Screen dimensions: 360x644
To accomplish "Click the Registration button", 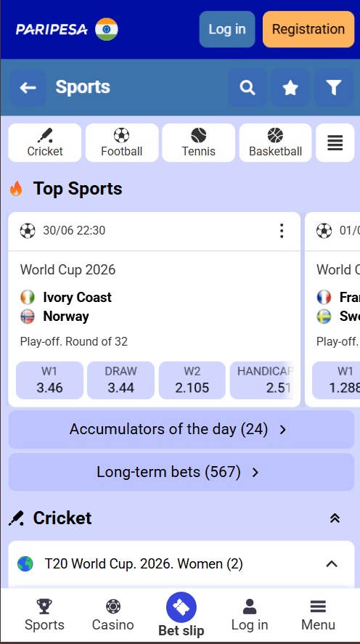I will point(308,29).
